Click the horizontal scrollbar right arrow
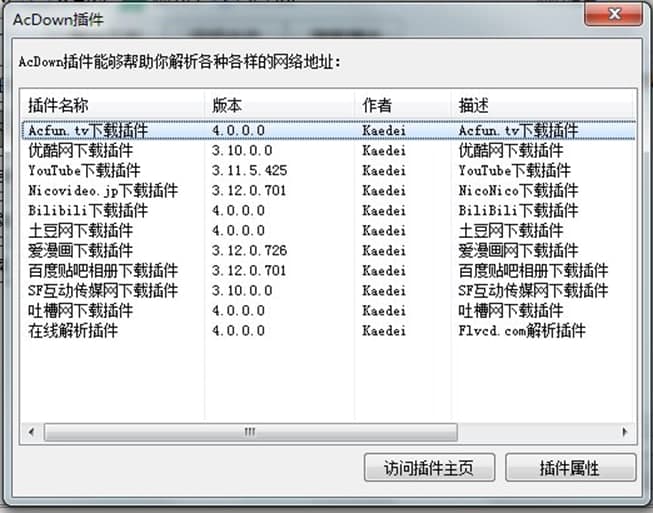The width and height of the screenshot is (653, 513). (x=625, y=432)
